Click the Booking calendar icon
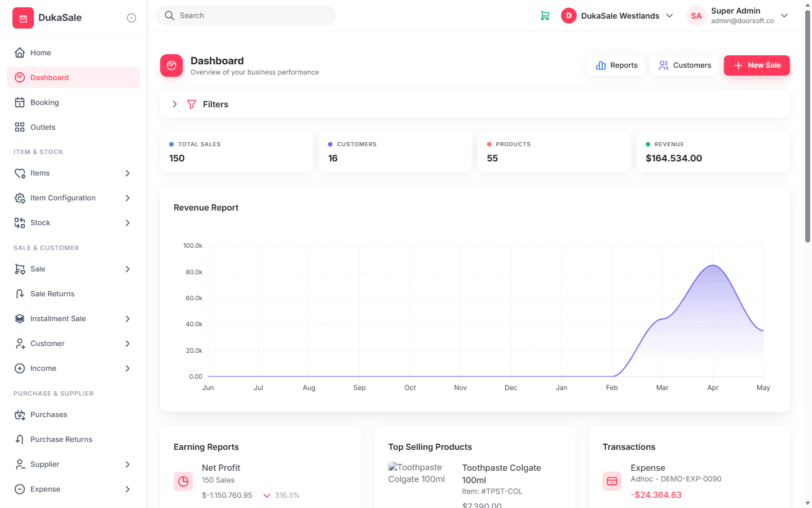Screen dimensions: 812x508 click(20, 102)
